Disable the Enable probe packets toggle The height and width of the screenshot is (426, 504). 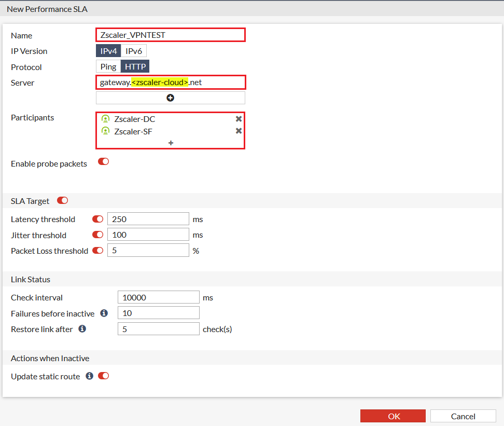click(103, 161)
